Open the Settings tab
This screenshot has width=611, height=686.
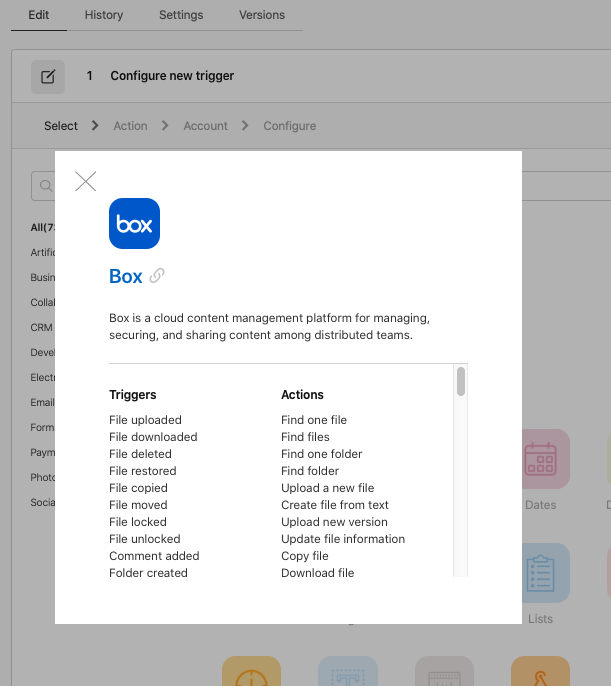pyautogui.click(x=181, y=15)
